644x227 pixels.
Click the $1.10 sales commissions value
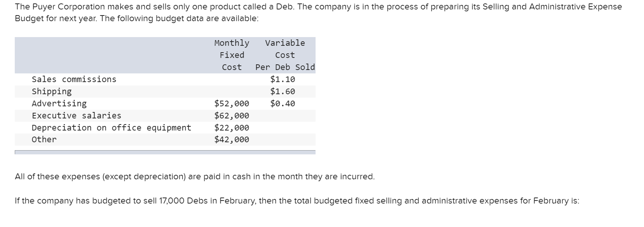pos(283,79)
